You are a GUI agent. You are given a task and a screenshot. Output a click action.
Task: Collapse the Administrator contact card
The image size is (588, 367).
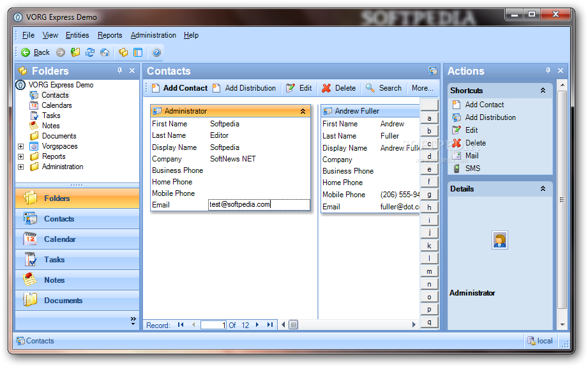coord(303,111)
